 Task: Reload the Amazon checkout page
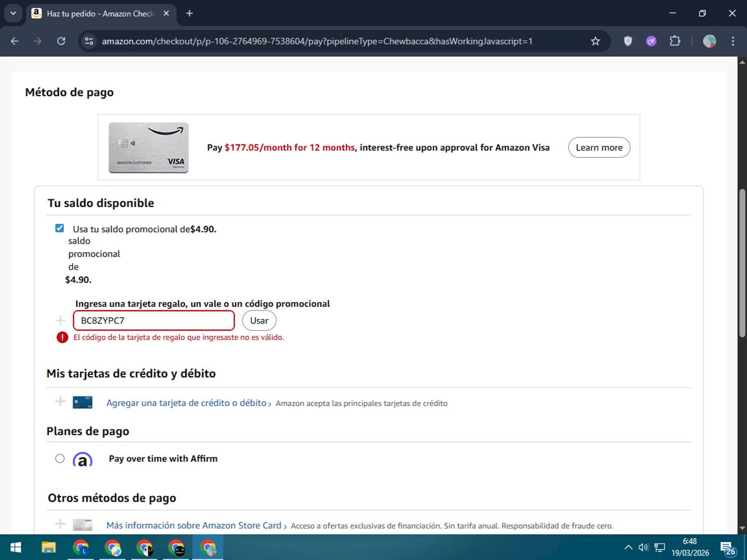pos(61,41)
